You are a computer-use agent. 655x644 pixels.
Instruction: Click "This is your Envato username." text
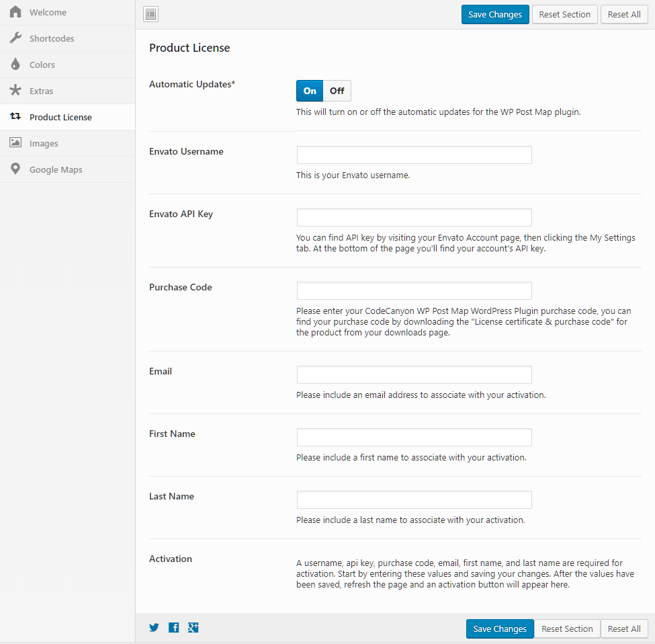pyautogui.click(x=353, y=175)
